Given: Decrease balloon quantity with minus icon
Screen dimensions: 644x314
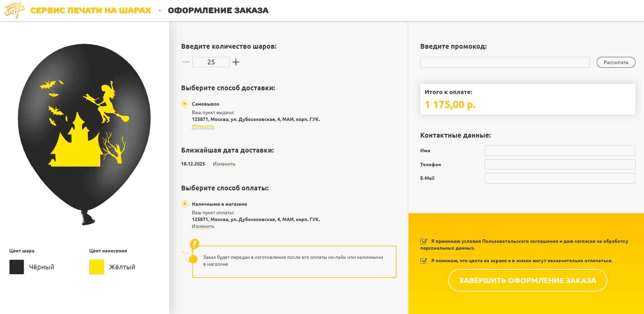Looking at the screenshot, I should pyautogui.click(x=186, y=62).
